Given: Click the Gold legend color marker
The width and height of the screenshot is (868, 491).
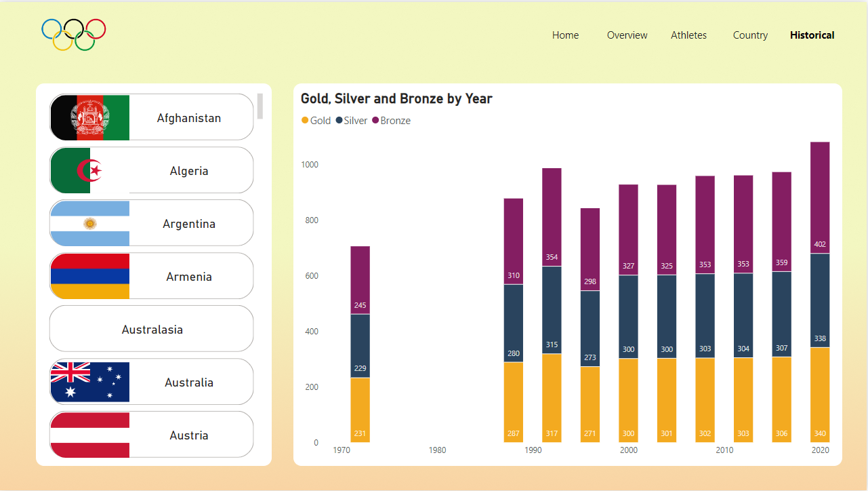Looking at the screenshot, I should click(x=305, y=121).
